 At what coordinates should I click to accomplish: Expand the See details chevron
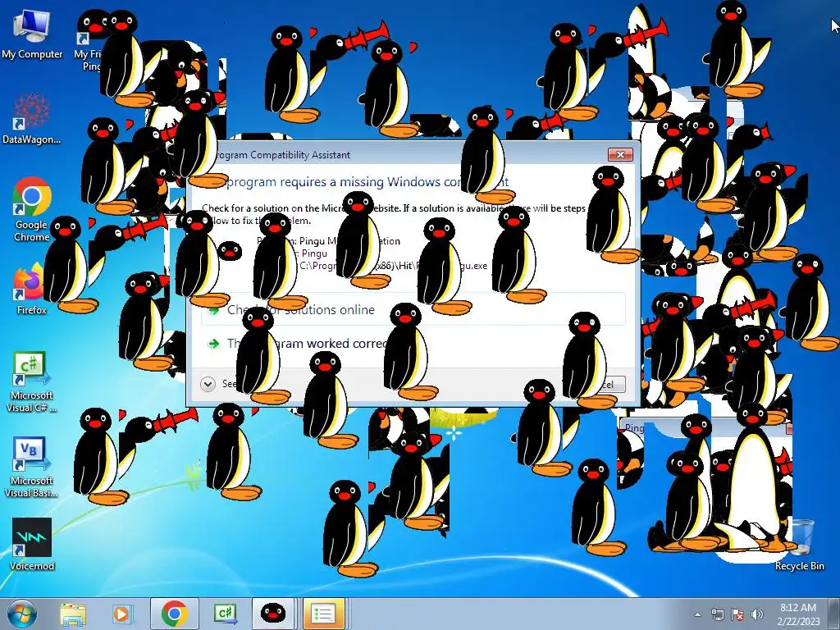coord(208,384)
